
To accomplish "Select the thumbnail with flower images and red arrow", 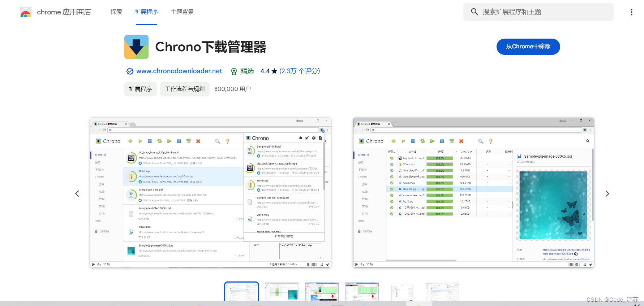I will [322, 292].
